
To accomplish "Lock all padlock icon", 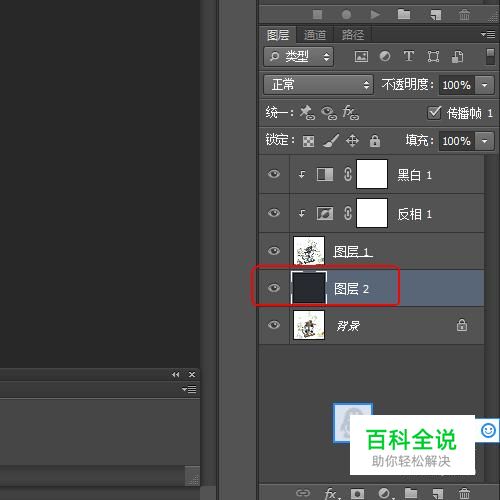I will tap(375, 141).
